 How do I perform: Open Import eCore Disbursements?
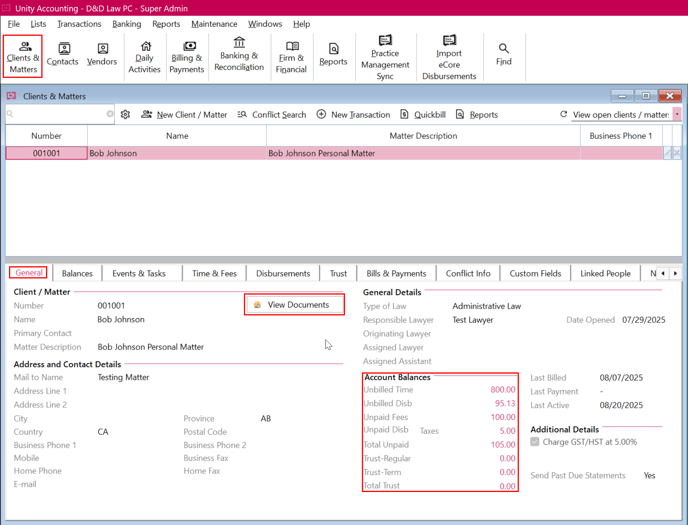point(449,56)
